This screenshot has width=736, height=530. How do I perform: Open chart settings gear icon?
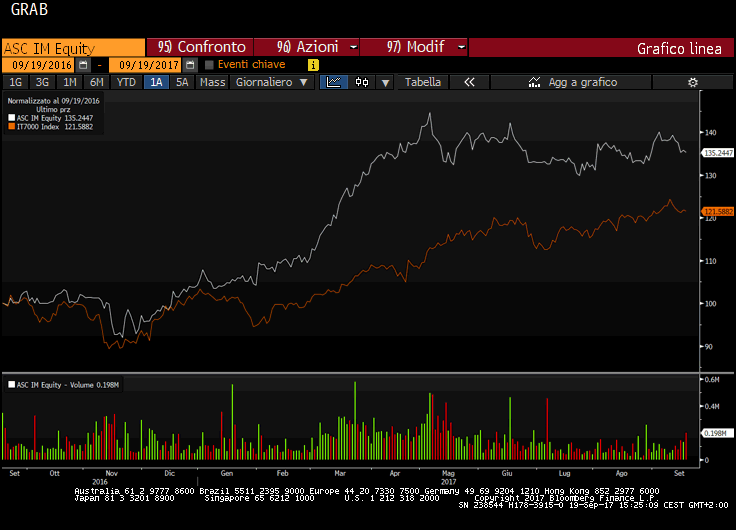pyautogui.click(x=692, y=82)
